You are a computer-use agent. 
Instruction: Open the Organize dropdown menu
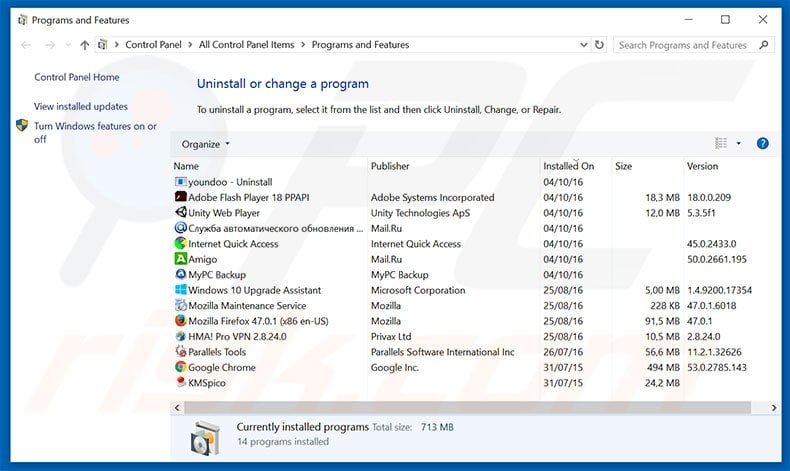pyautogui.click(x=206, y=144)
